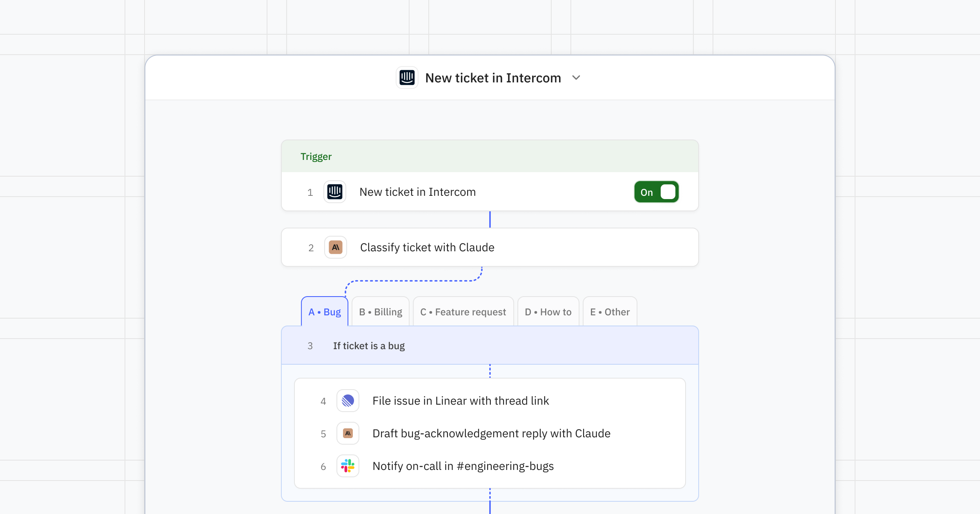
Task: Select the "If ticket is a bug" condition
Action: click(x=490, y=346)
